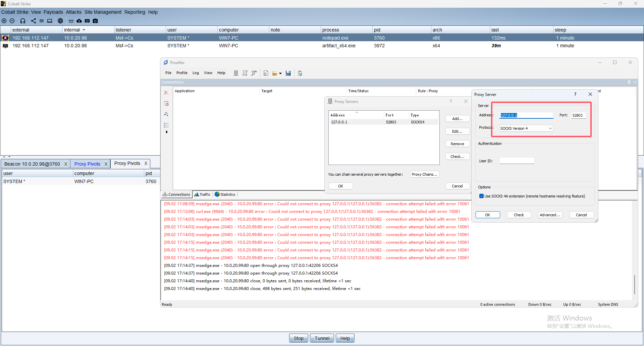The image size is (644, 346).
Task: Click the new profile page-with-gear icon
Action: 266,73
